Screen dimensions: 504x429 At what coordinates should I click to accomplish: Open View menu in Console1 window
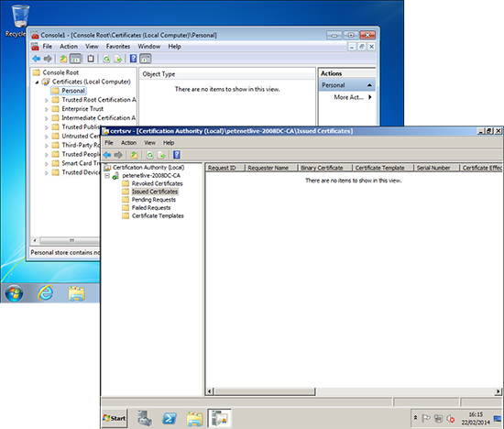click(92, 47)
